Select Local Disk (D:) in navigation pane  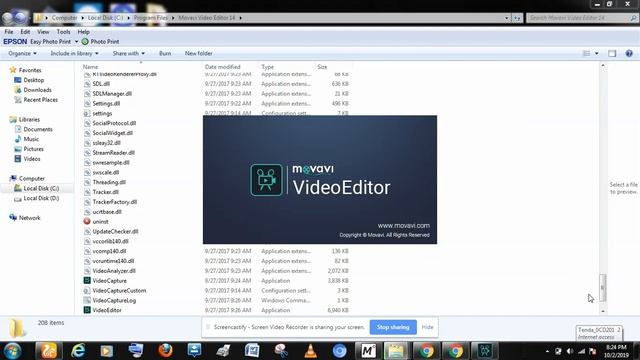(41, 198)
